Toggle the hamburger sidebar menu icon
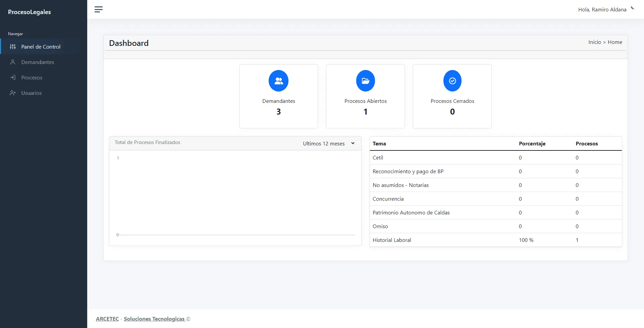Viewport: 644px width, 328px height. 98,9
